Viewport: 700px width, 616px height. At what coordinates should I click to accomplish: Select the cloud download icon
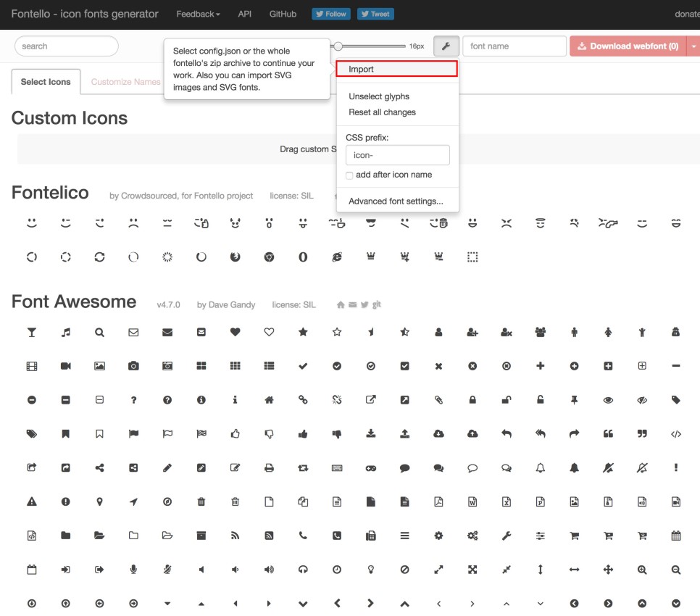point(439,434)
